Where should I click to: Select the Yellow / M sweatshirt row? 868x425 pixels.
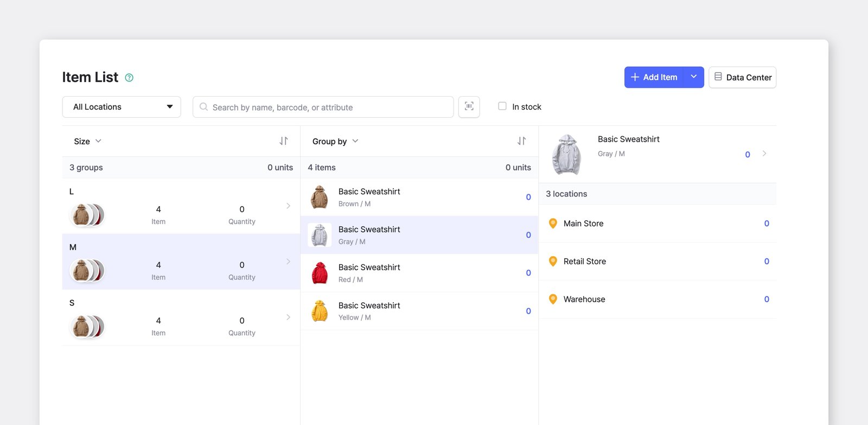tap(419, 311)
